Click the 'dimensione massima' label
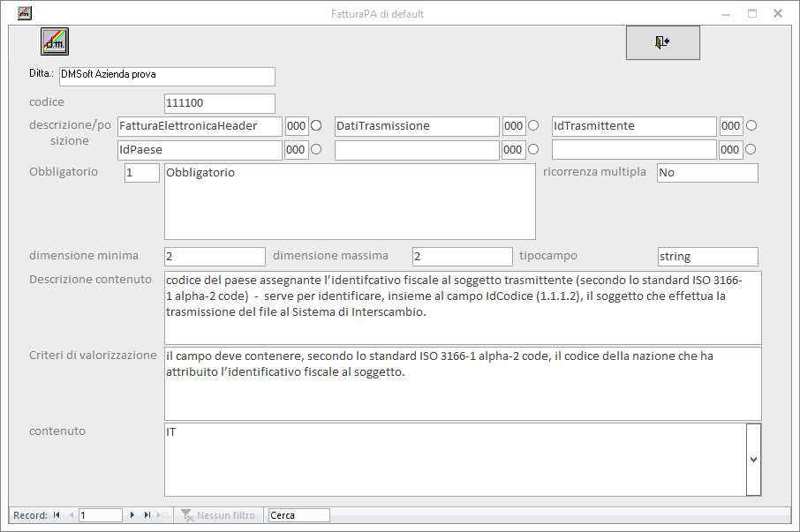This screenshot has width=800, height=532. point(330,255)
